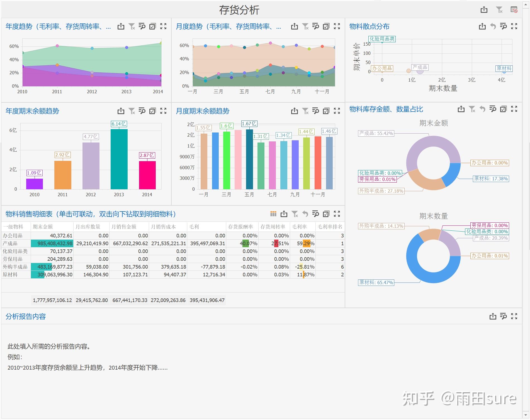Export the 年度趋势 chart panel
The image size is (530, 420).
[x=121, y=26]
